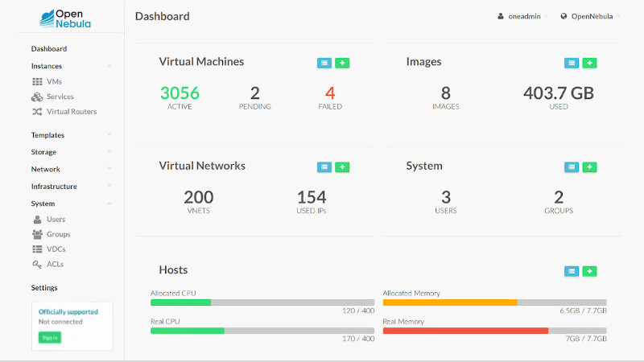Open the oneadmin user dropdown
644x362 pixels.
click(x=523, y=16)
